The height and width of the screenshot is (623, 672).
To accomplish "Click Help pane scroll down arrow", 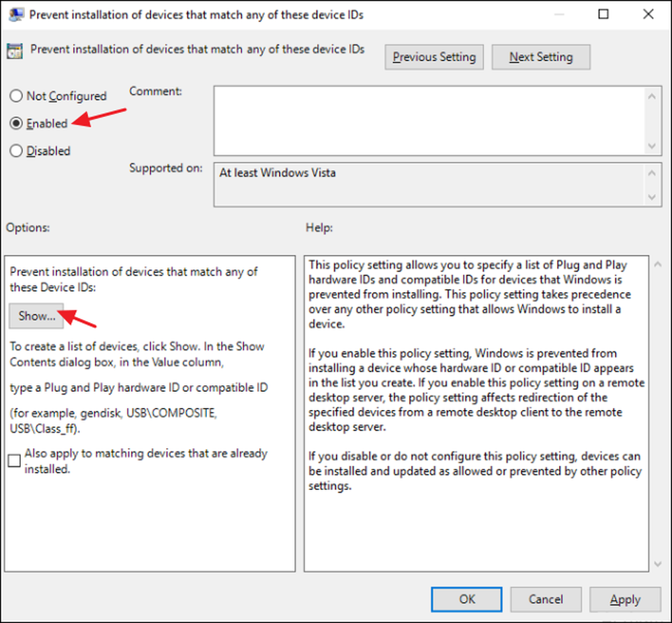I will point(657,564).
